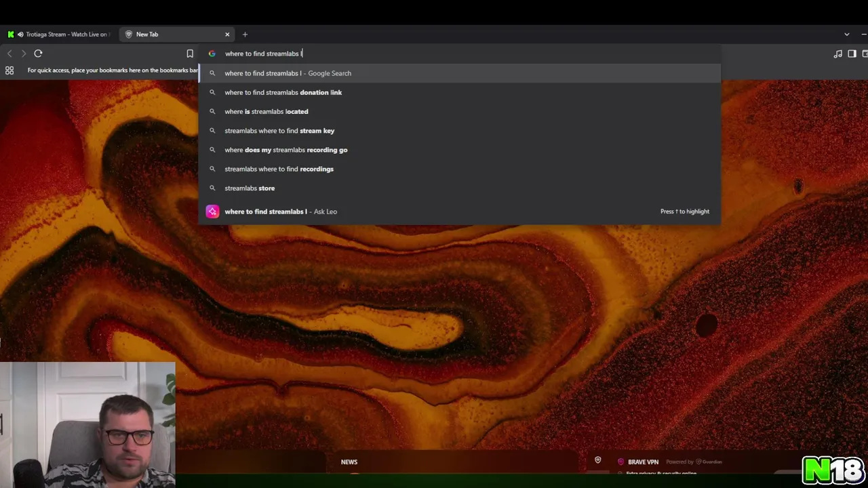Pick 'where does my streamlabs recording go'
The width and height of the screenshot is (868, 488).
pyautogui.click(x=460, y=150)
